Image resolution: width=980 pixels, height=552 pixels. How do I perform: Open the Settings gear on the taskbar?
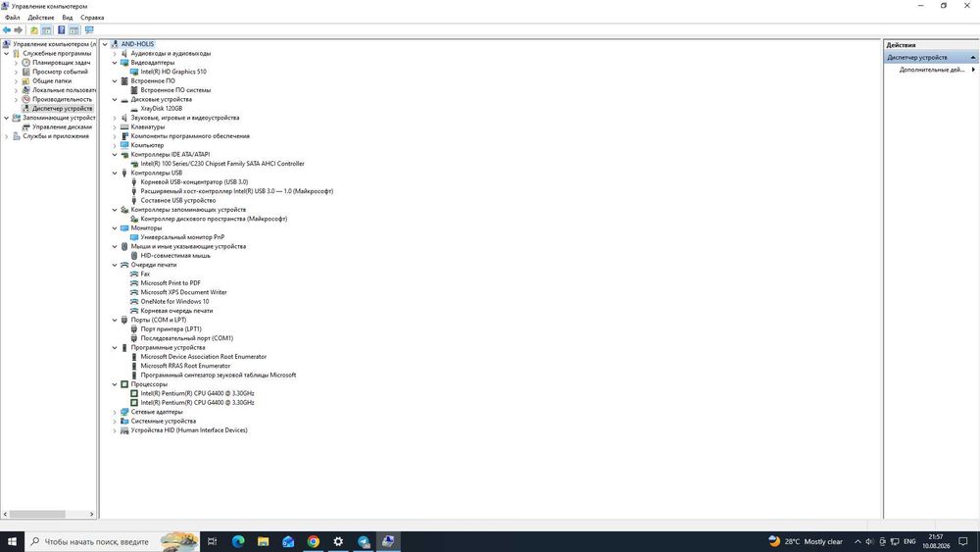[338, 541]
